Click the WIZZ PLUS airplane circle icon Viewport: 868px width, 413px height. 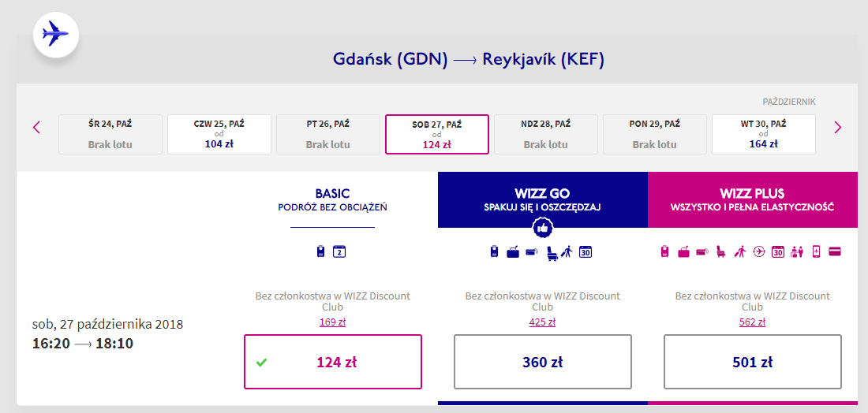tap(759, 252)
